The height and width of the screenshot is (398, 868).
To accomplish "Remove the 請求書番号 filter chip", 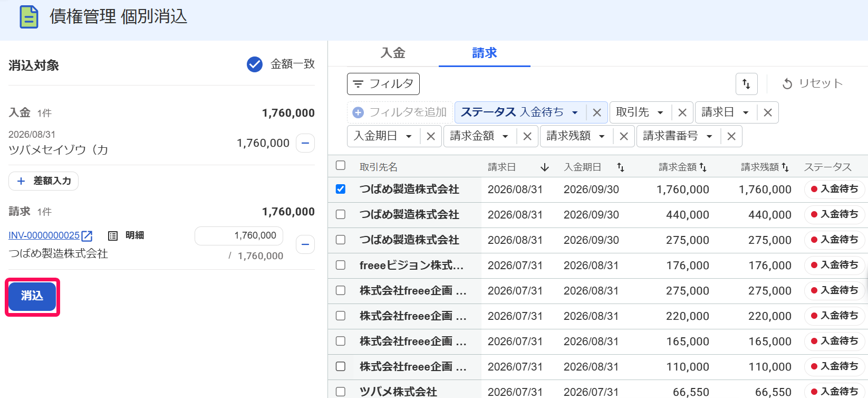I will (x=731, y=136).
